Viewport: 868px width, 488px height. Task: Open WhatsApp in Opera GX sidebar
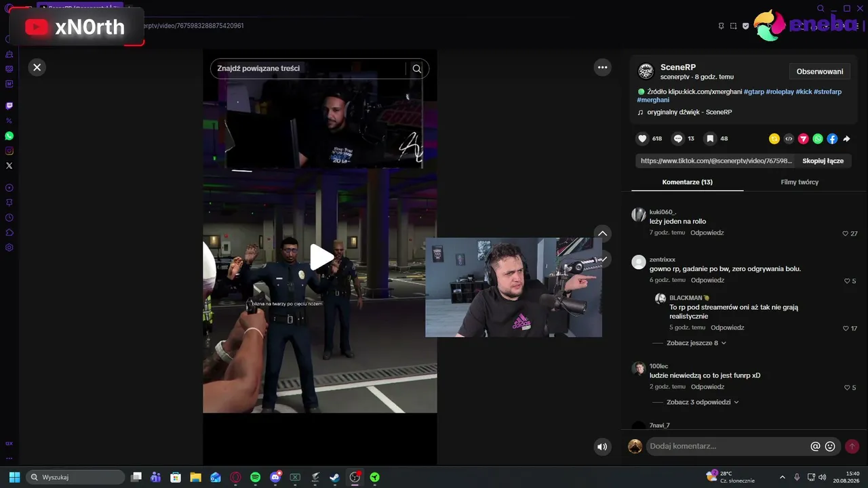[9, 136]
